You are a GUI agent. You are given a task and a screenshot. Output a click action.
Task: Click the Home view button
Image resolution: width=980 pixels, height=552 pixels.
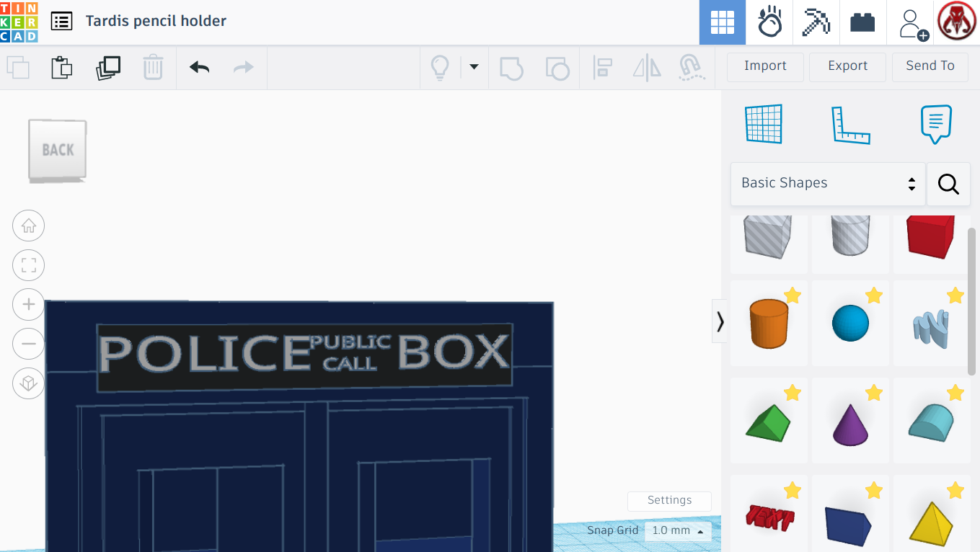[x=29, y=226]
